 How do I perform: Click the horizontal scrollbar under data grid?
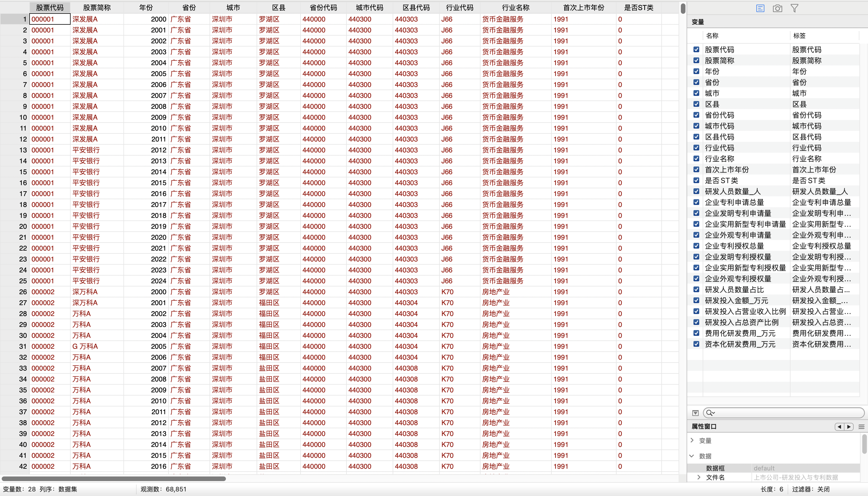(x=114, y=478)
